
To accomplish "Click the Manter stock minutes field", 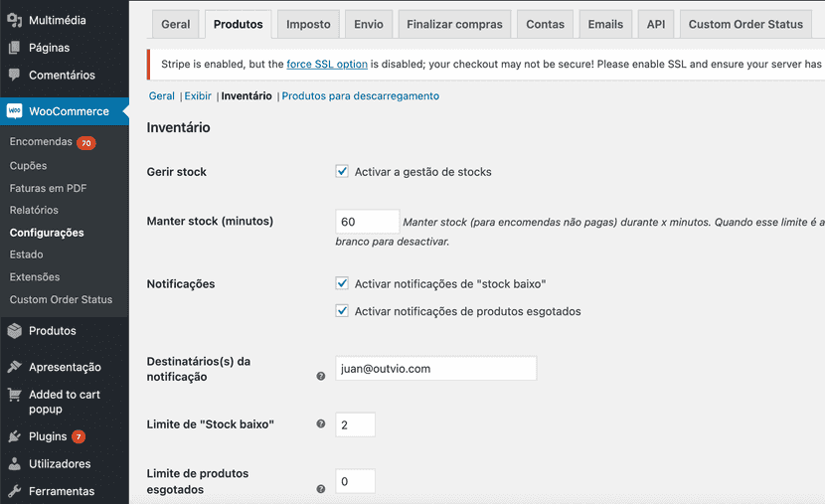I will pos(367,222).
